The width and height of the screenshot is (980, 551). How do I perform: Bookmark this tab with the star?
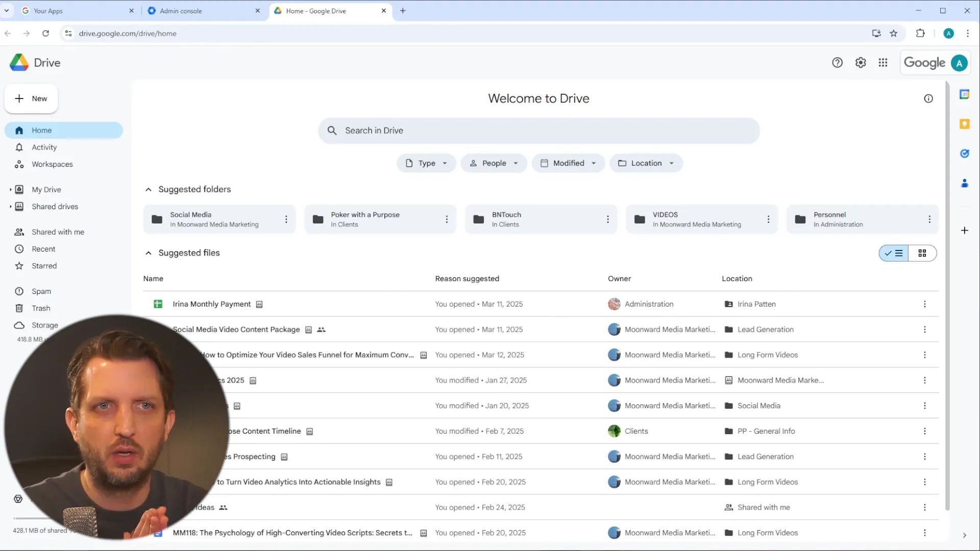pos(893,34)
